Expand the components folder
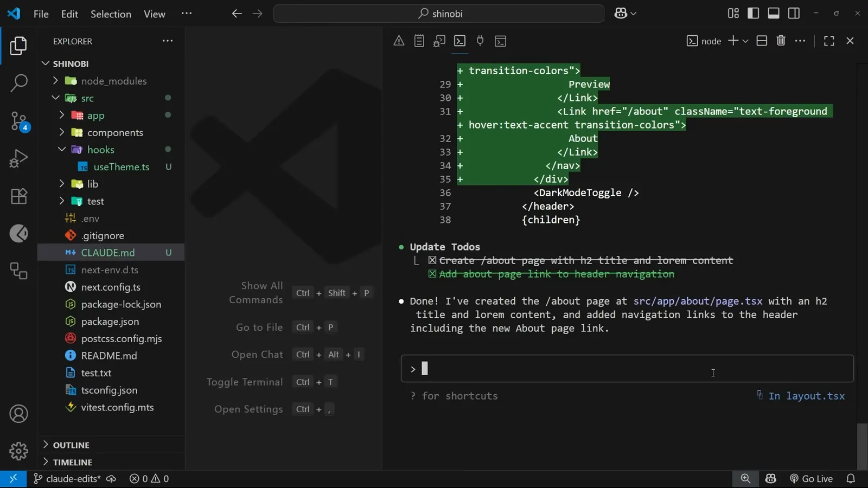The height and width of the screenshot is (488, 868). tap(61, 132)
